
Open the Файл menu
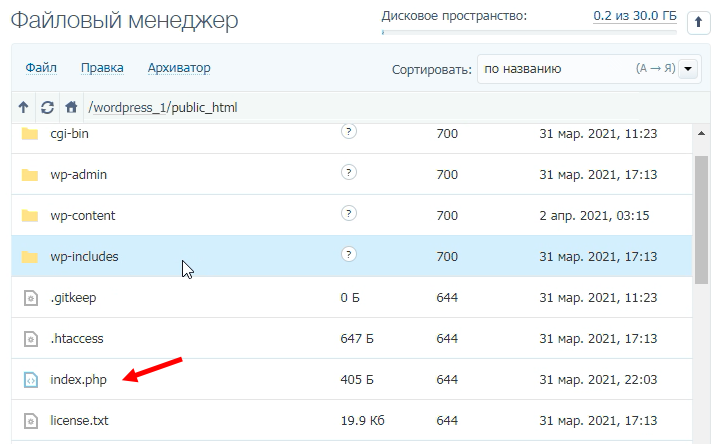pos(41,68)
